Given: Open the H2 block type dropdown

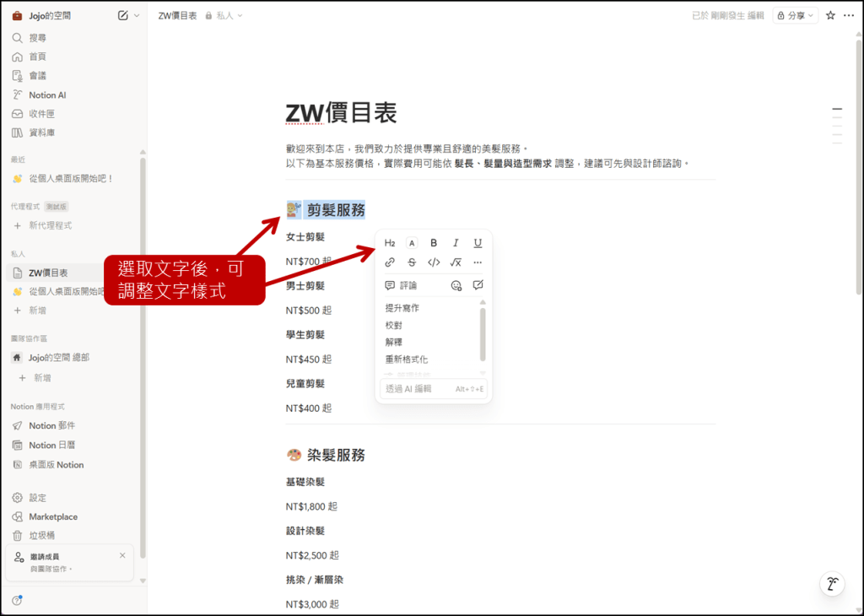Looking at the screenshot, I should (x=390, y=243).
